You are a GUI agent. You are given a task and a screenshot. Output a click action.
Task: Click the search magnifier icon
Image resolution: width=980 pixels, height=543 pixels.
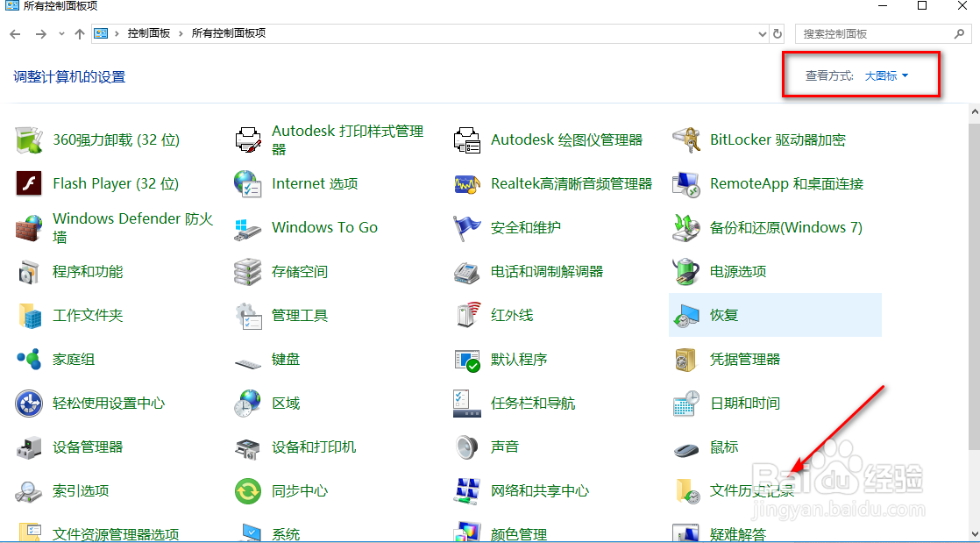tap(959, 34)
